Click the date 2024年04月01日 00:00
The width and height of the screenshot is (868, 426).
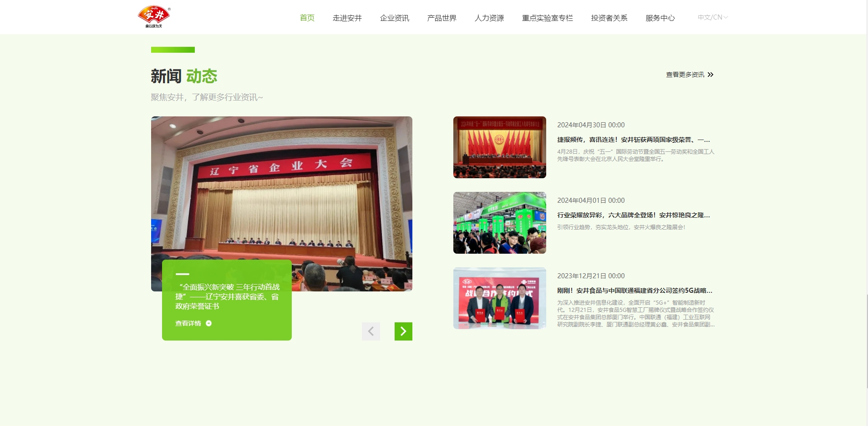pyautogui.click(x=591, y=200)
